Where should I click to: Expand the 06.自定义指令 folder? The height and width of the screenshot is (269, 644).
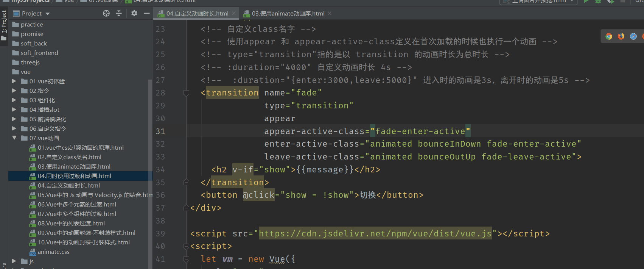coord(14,128)
